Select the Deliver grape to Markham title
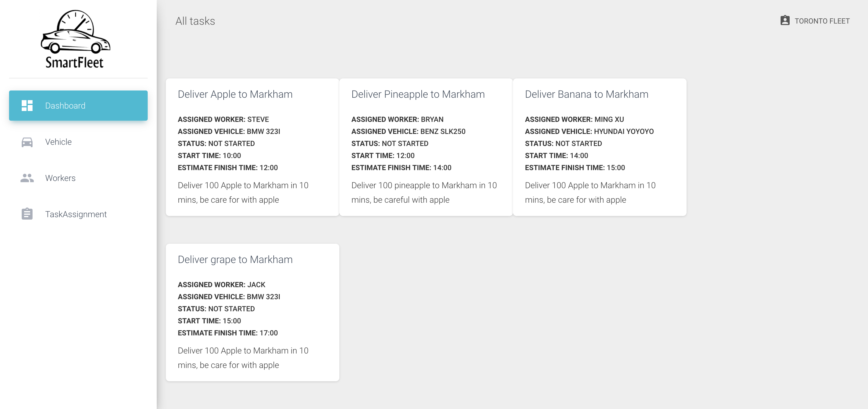Image resolution: width=868 pixels, height=409 pixels. 235,259
